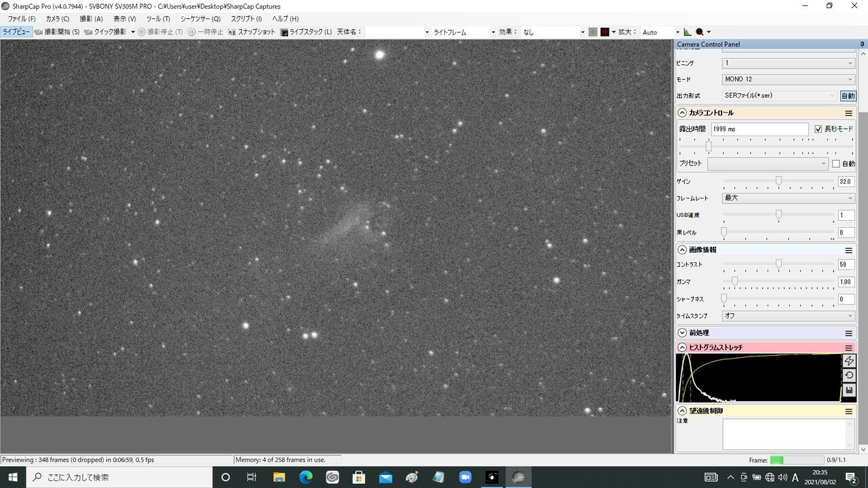The width and height of the screenshot is (868, 488).
Task: Open Zoom from the taskbar
Action: pyautogui.click(x=465, y=477)
